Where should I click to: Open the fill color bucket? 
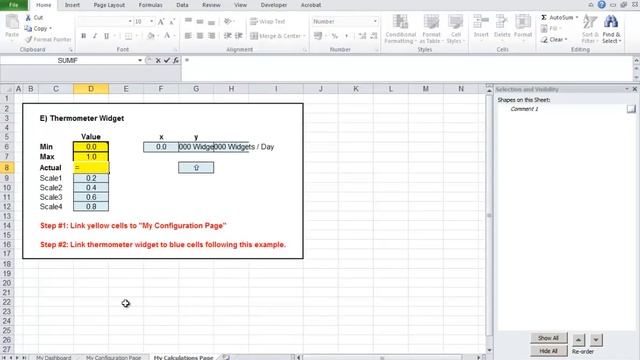pos(151,36)
